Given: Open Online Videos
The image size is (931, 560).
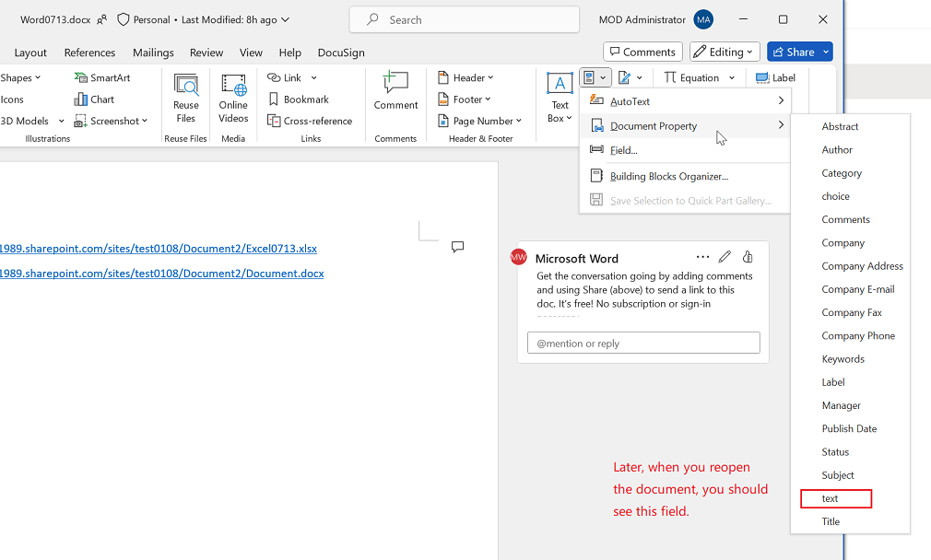Looking at the screenshot, I should 233,98.
